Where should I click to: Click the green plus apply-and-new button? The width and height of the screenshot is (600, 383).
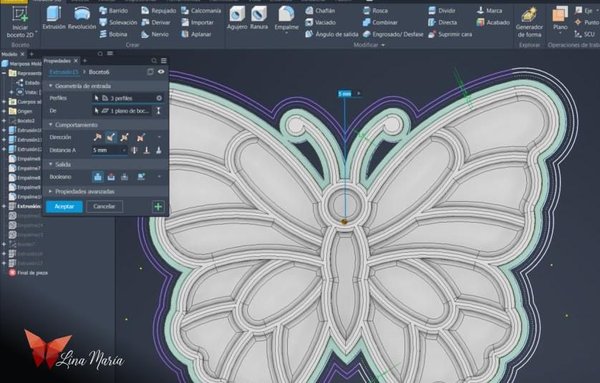[x=158, y=207]
